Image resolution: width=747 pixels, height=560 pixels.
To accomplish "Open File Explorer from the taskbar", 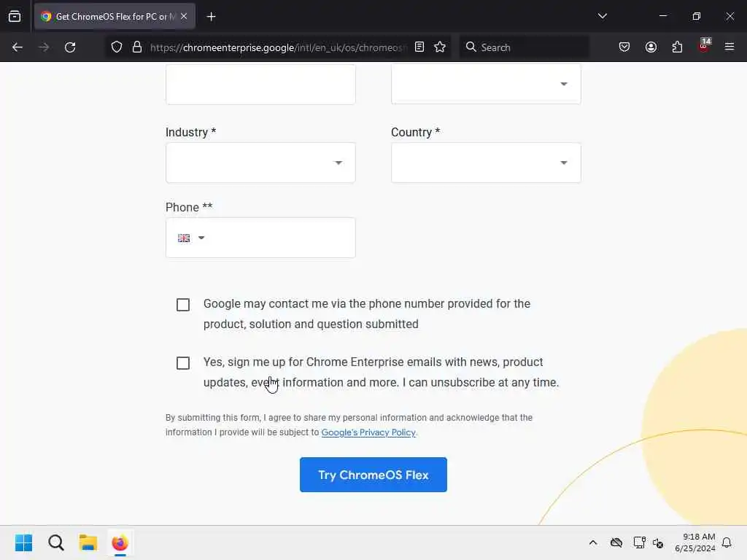I will pyautogui.click(x=88, y=542).
